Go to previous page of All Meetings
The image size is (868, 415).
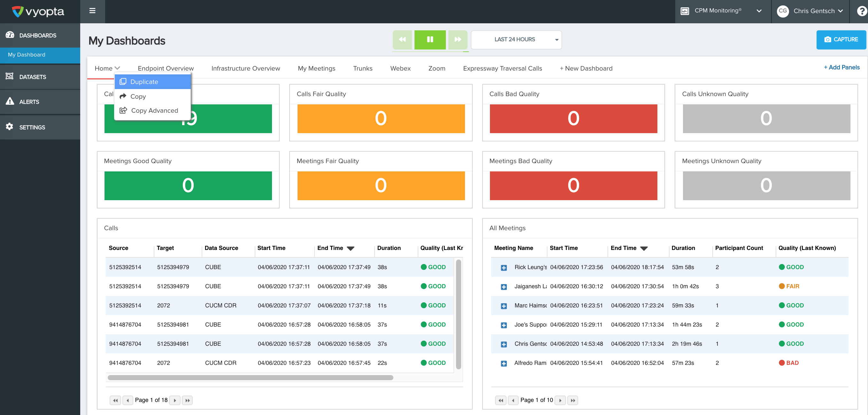(513, 400)
